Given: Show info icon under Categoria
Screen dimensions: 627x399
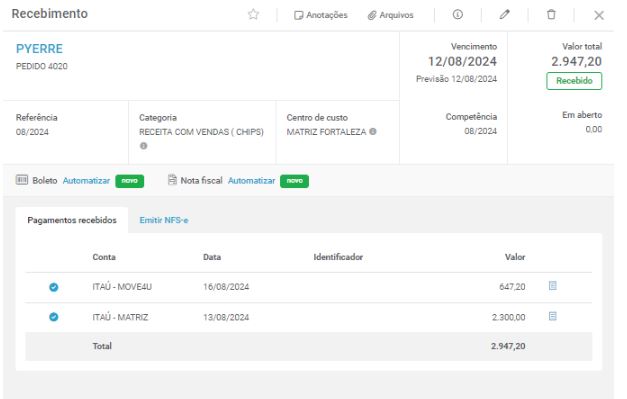Looking at the screenshot, I should (143, 146).
